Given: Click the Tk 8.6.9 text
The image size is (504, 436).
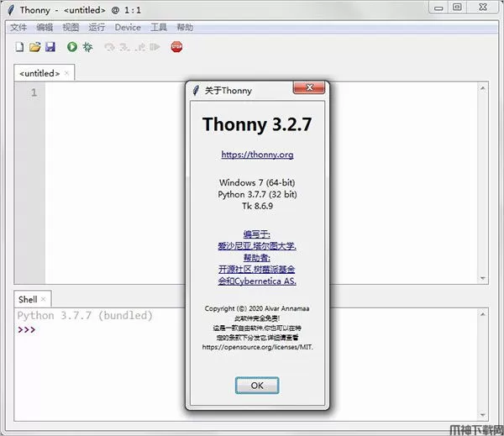Looking at the screenshot, I should 257,206.
